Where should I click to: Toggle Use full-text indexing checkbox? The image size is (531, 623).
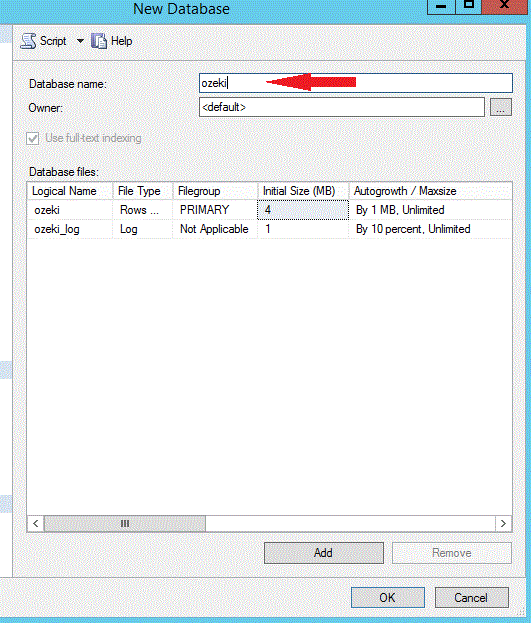pyautogui.click(x=33, y=139)
